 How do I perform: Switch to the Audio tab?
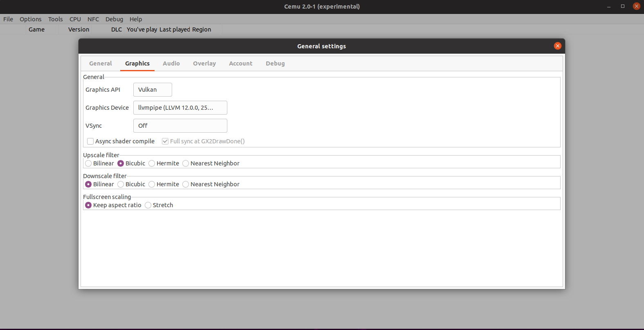click(171, 63)
